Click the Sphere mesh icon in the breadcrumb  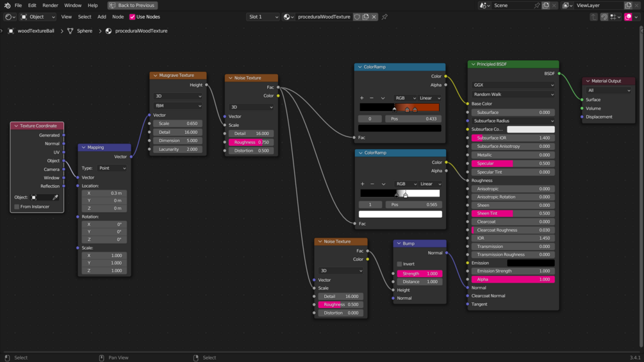pyautogui.click(x=70, y=31)
